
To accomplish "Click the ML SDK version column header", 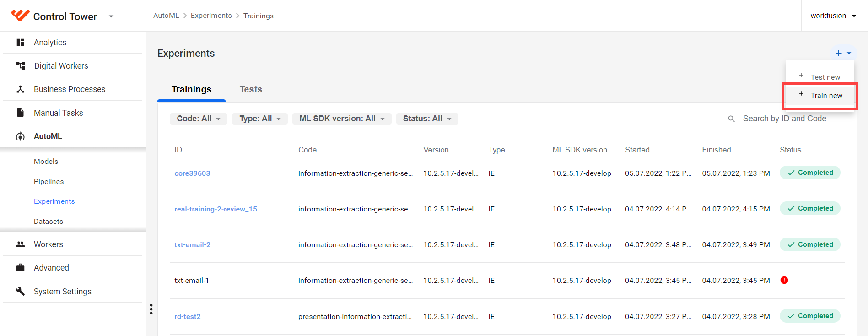I will coord(579,150).
